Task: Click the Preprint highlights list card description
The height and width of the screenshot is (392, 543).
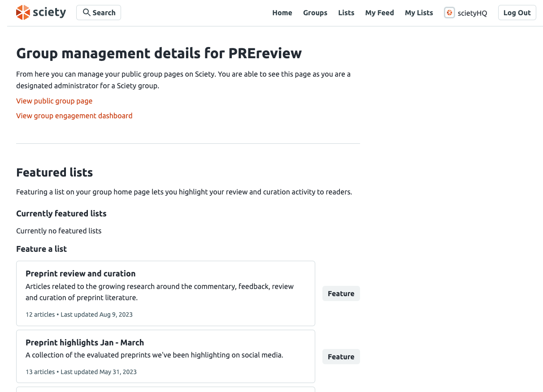Action: tap(154, 355)
